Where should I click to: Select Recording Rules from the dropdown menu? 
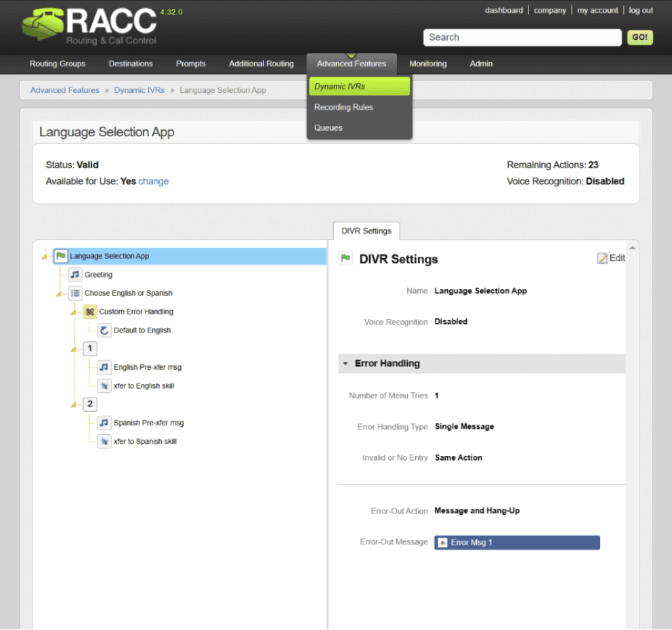[343, 107]
